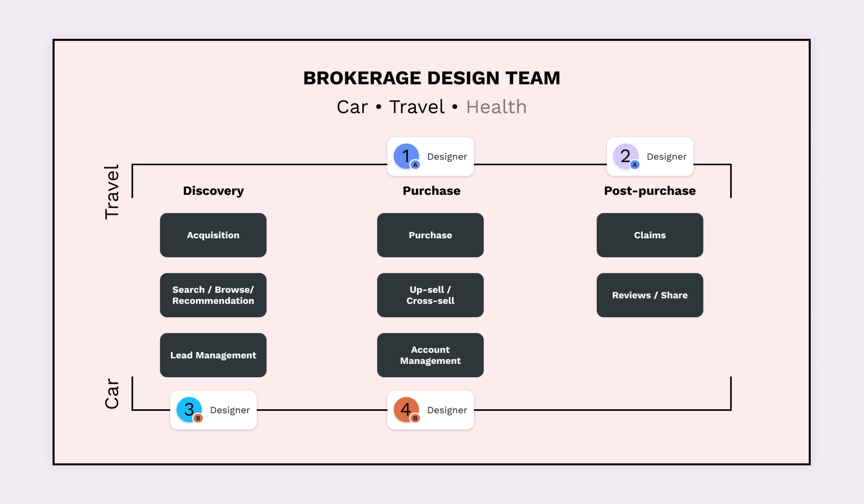Select the Acquisition box
The width and height of the screenshot is (864, 504).
(213, 235)
